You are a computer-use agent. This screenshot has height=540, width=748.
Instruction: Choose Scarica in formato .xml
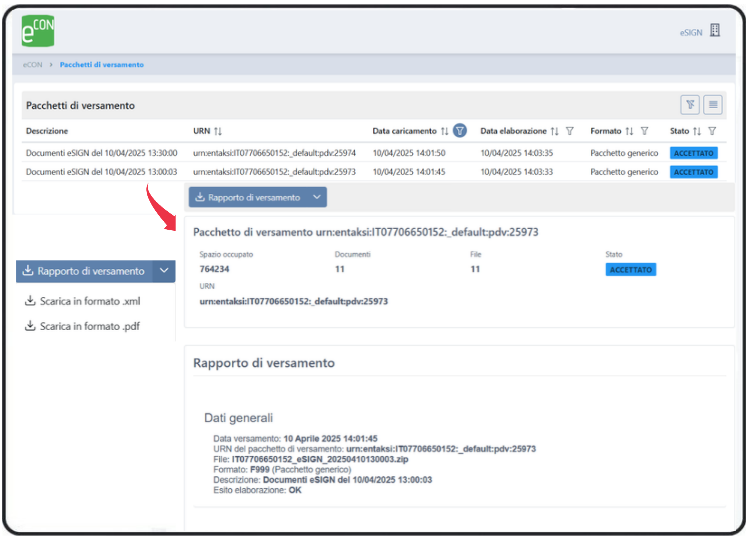[83, 301]
